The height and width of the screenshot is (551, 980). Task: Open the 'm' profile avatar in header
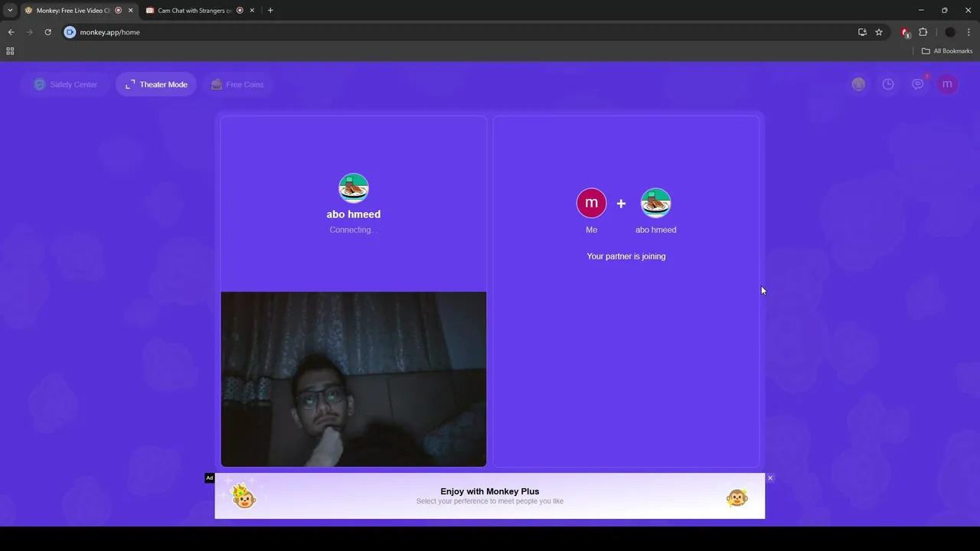pyautogui.click(x=947, y=84)
